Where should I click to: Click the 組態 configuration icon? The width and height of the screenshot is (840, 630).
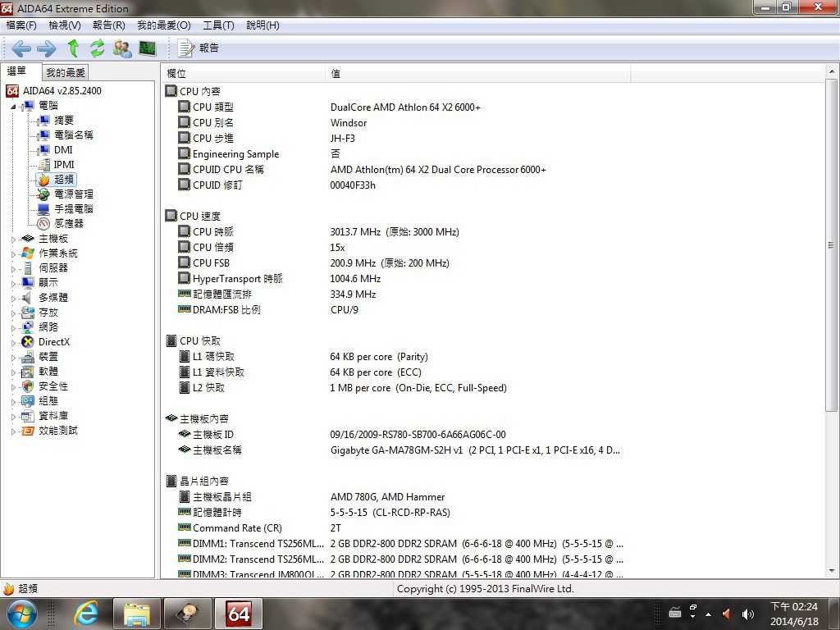tap(28, 401)
